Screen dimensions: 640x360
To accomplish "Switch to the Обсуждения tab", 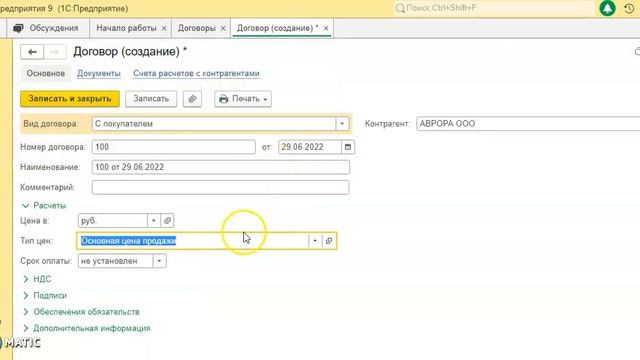I will [48, 28].
